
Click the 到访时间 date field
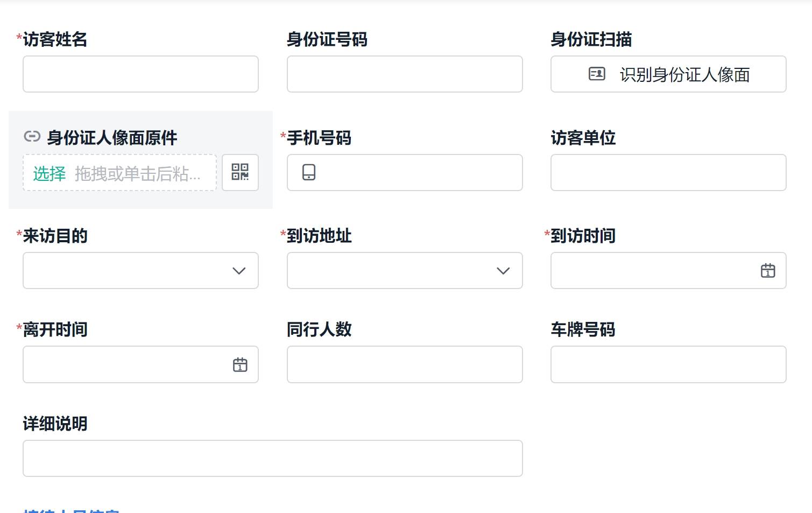(668, 270)
